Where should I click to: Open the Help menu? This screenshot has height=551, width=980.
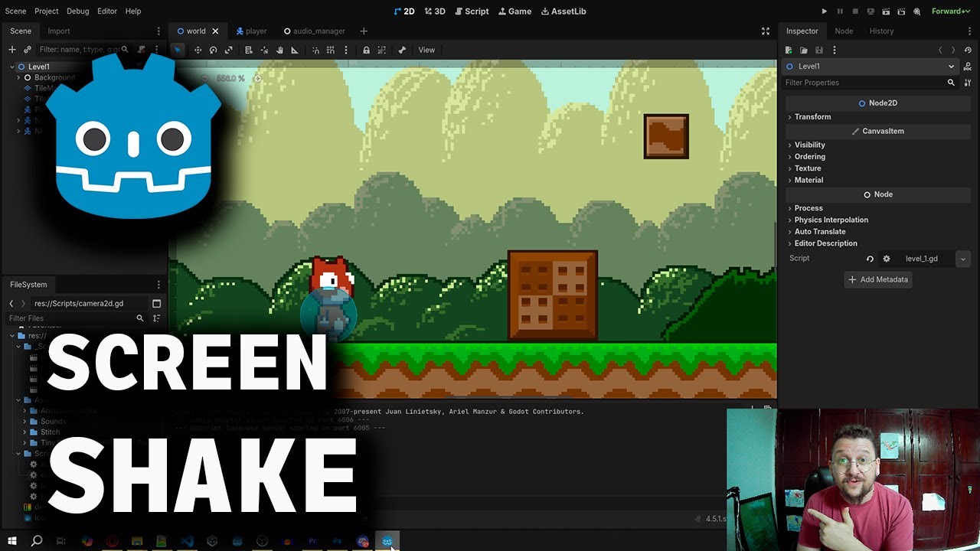point(133,11)
